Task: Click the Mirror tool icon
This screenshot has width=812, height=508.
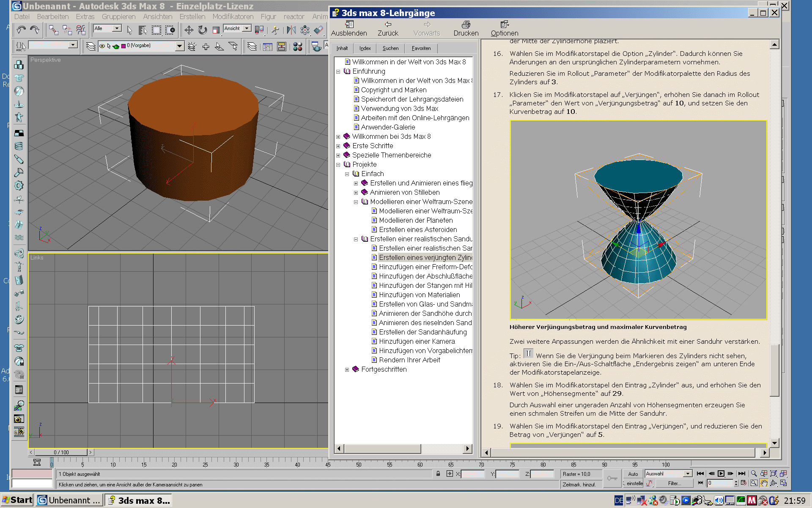Action: tap(291, 30)
